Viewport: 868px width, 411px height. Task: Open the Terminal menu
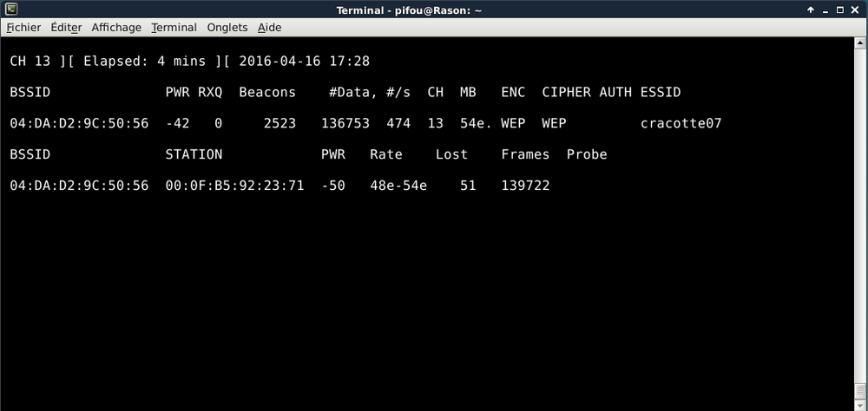point(174,27)
